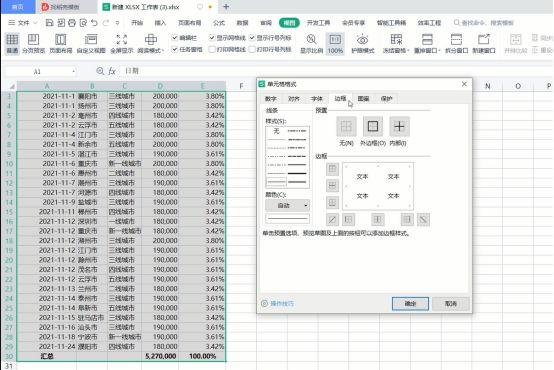
Task: Open the Zoom ratio (显示比例) tool
Action: point(311,43)
